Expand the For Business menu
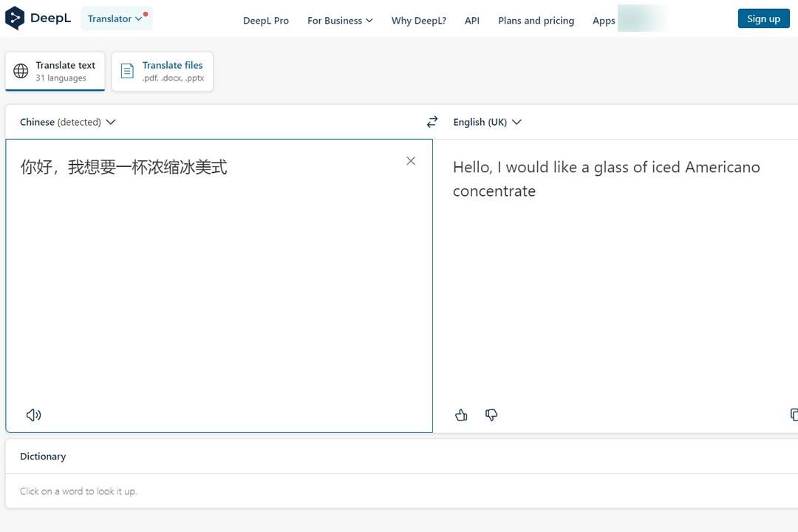This screenshot has width=798, height=532. 340,21
